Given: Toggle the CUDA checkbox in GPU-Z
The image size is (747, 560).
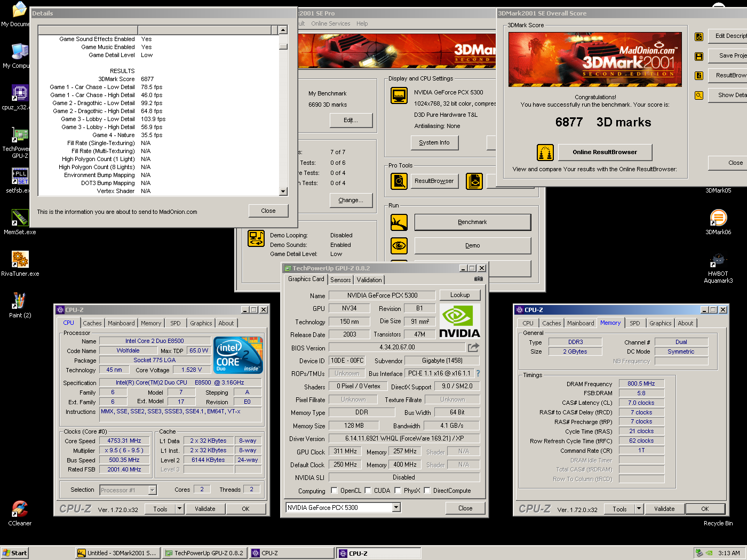Looking at the screenshot, I should [368, 491].
